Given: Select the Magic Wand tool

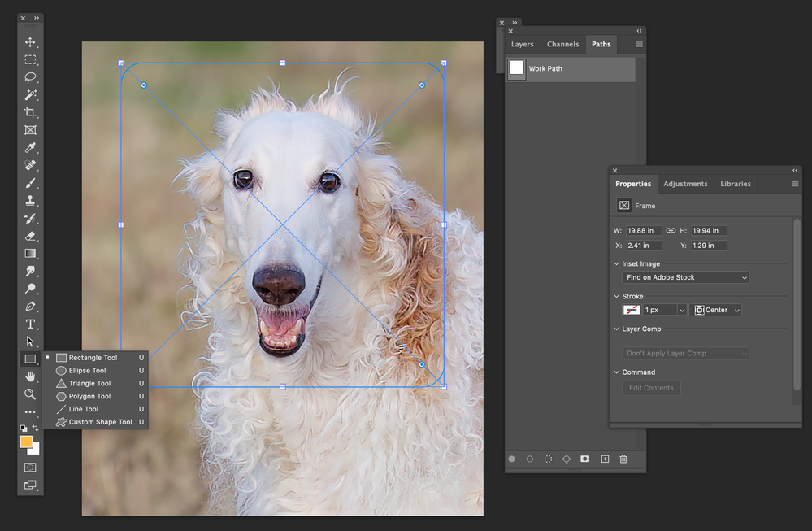Looking at the screenshot, I should (30, 95).
